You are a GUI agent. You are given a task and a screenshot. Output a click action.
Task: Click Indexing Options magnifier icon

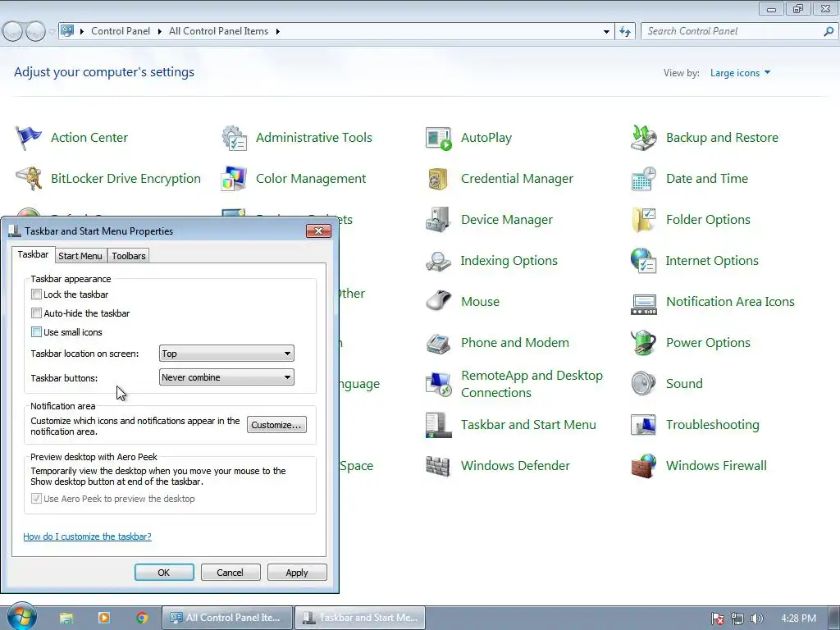pyautogui.click(x=439, y=261)
